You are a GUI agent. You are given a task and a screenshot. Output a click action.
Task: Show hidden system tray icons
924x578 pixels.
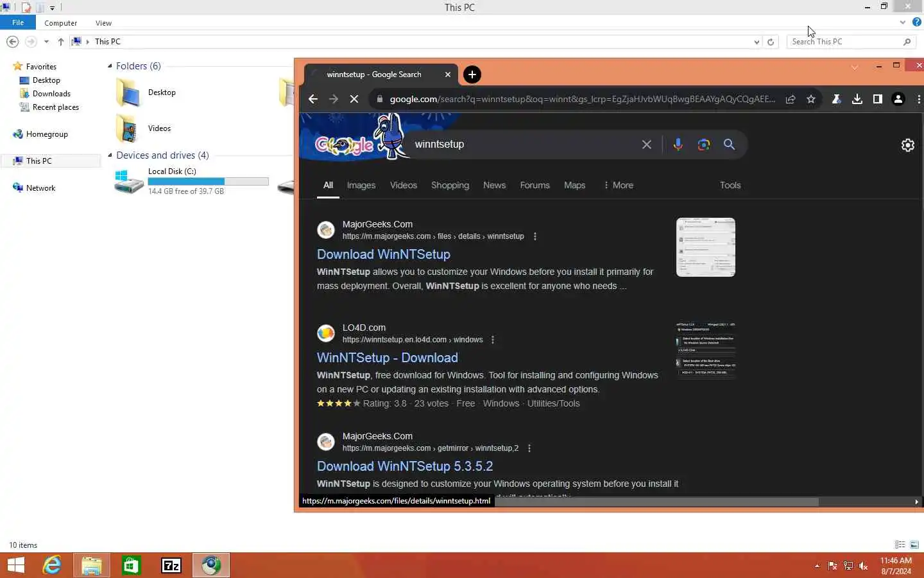point(817,566)
